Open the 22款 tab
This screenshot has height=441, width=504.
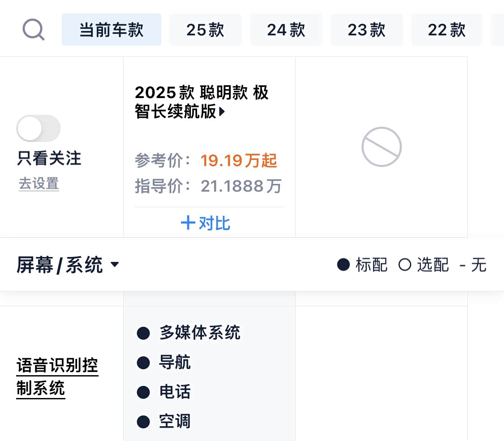[x=447, y=30]
